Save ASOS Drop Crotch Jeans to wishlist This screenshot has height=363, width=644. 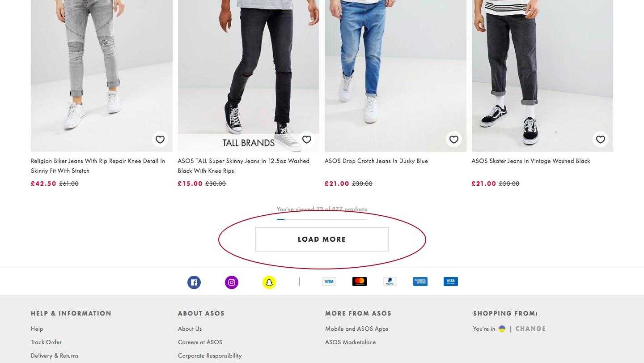pos(454,140)
